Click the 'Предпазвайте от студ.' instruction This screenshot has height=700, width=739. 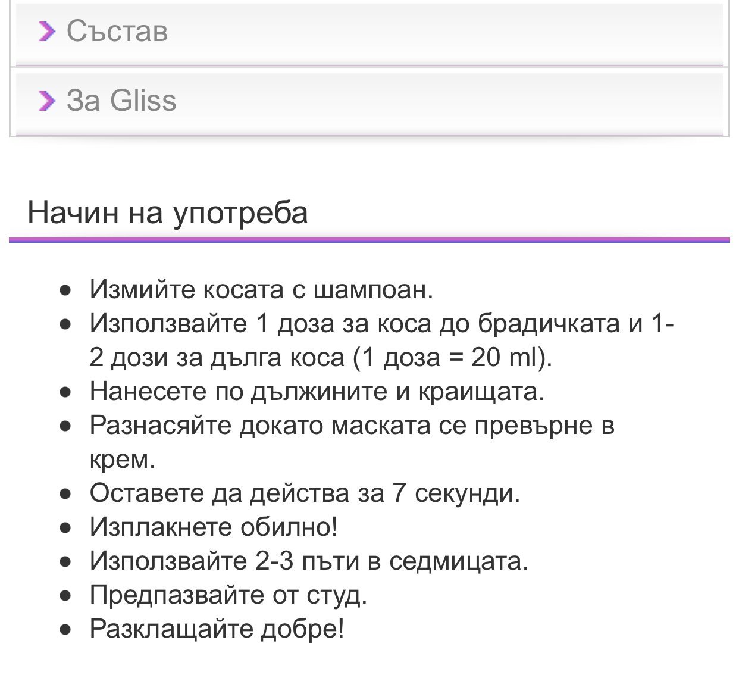click(x=228, y=595)
